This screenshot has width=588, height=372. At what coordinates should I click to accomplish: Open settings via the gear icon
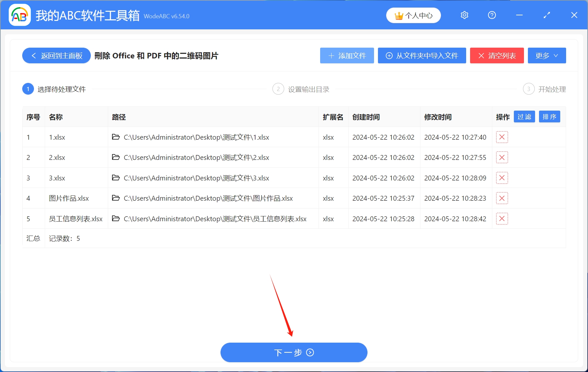464,15
